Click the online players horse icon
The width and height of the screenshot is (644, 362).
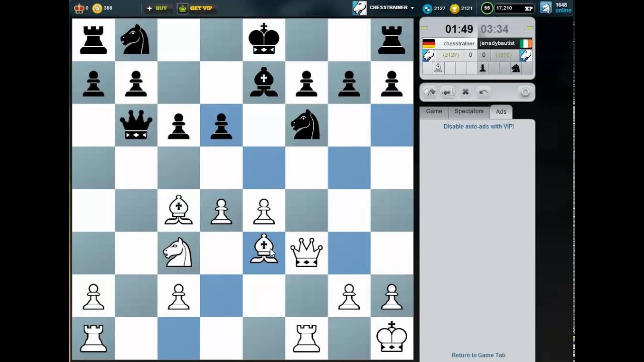coord(546,8)
